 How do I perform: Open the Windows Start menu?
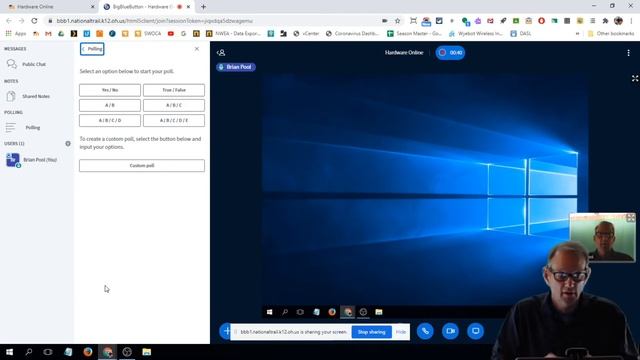pyautogui.click(x=9, y=352)
